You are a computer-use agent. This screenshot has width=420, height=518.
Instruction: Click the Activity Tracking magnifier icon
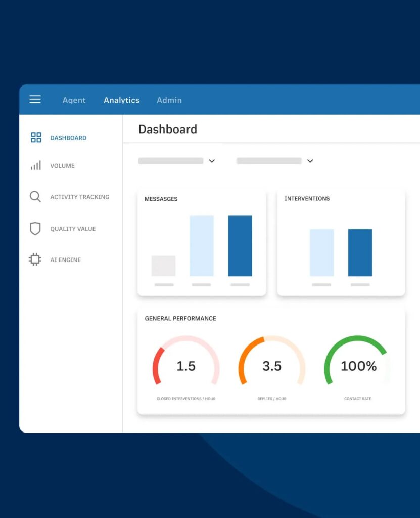coord(35,197)
